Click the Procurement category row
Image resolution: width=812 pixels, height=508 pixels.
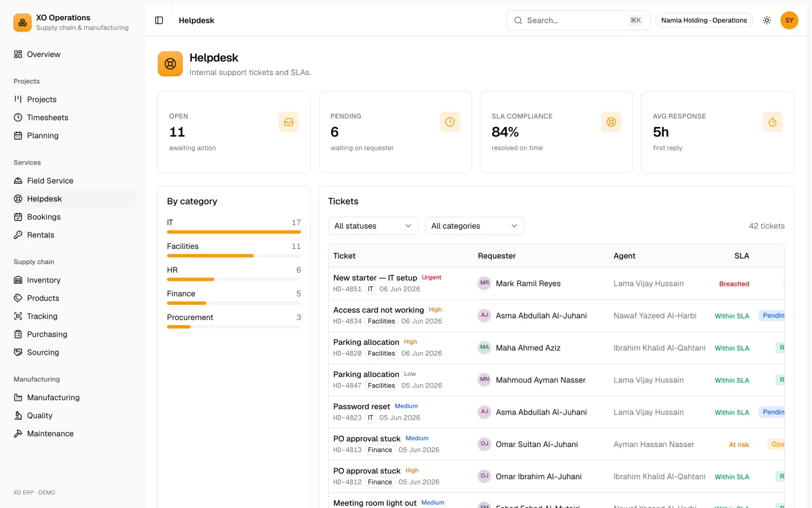(234, 322)
